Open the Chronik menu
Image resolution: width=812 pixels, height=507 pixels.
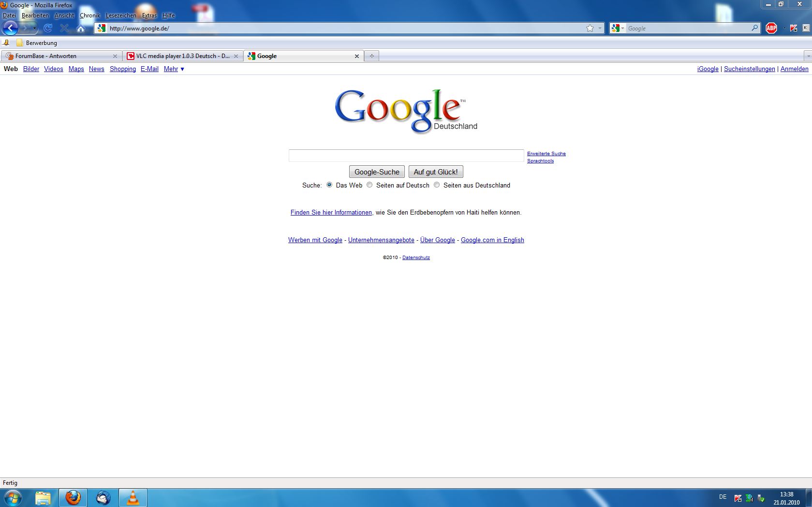(90, 15)
